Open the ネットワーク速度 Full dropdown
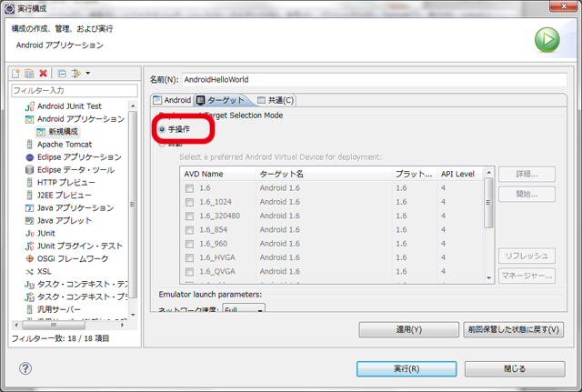This screenshot has height=392, width=582. coord(244,308)
